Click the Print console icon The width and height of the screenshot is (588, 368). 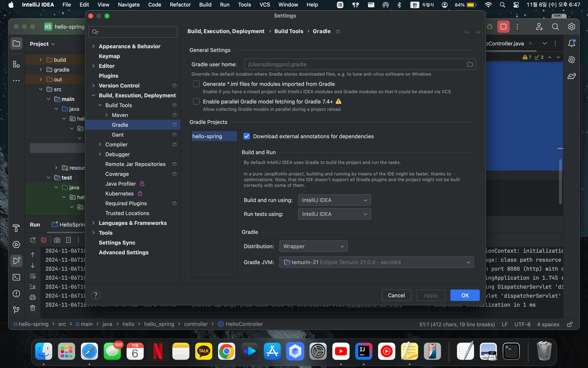pos(32,297)
